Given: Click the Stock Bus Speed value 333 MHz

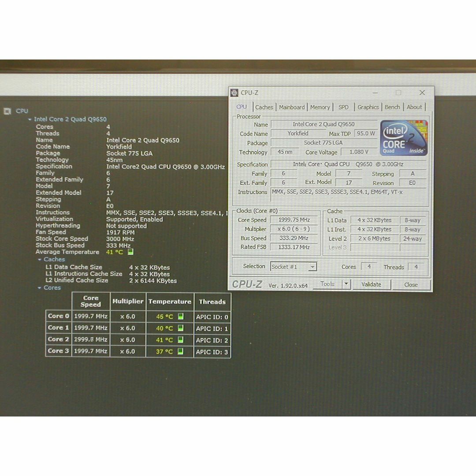Looking at the screenshot, I should [119, 245].
